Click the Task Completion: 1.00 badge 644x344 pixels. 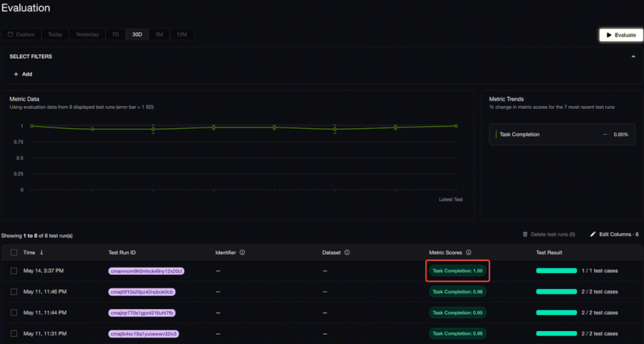click(457, 271)
